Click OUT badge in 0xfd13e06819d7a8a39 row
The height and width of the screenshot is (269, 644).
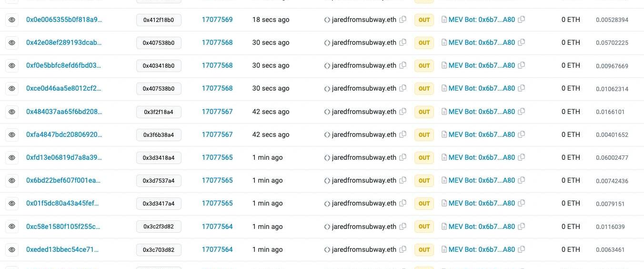424,157
